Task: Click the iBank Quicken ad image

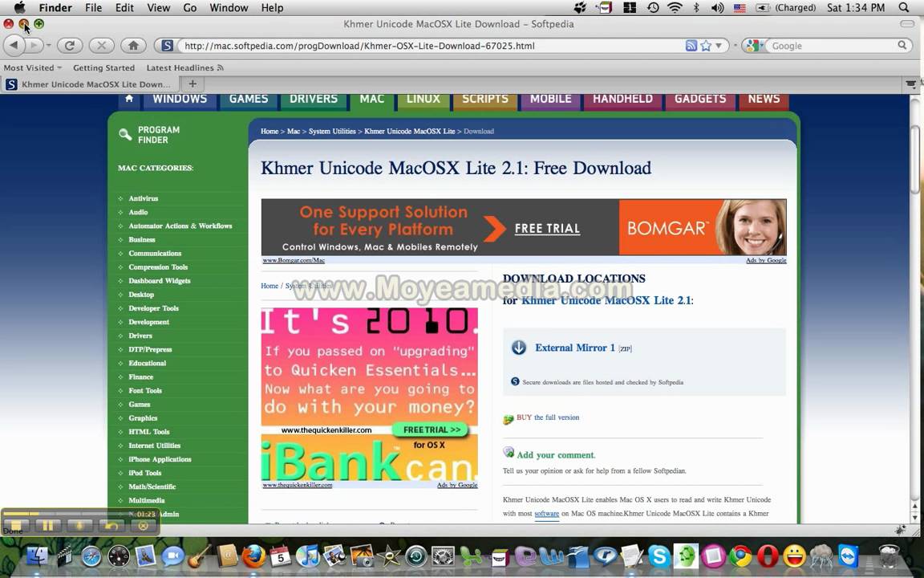Action: coord(370,394)
